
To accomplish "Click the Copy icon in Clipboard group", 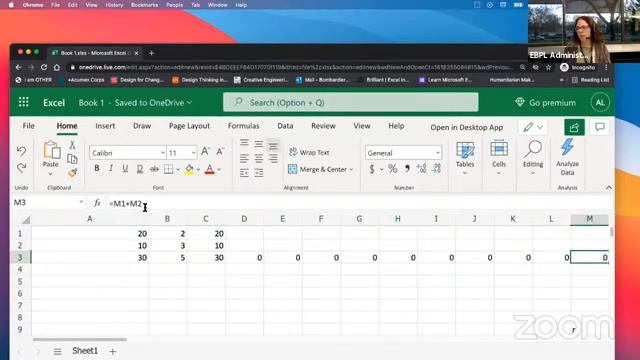I will click(x=72, y=159).
